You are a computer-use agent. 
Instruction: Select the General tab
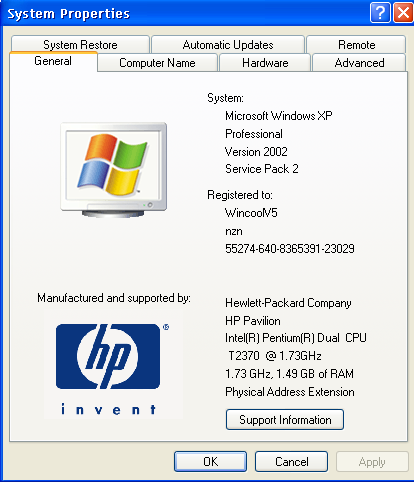click(x=53, y=61)
